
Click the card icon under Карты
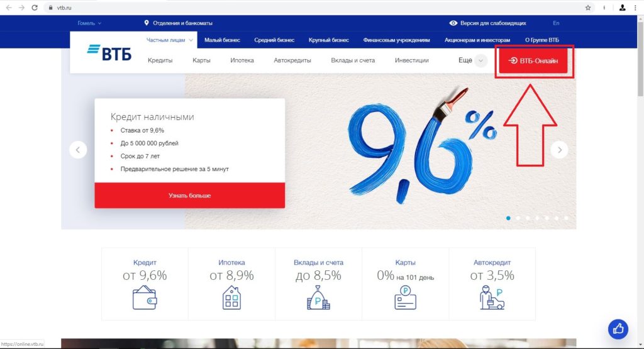[406, 297]
